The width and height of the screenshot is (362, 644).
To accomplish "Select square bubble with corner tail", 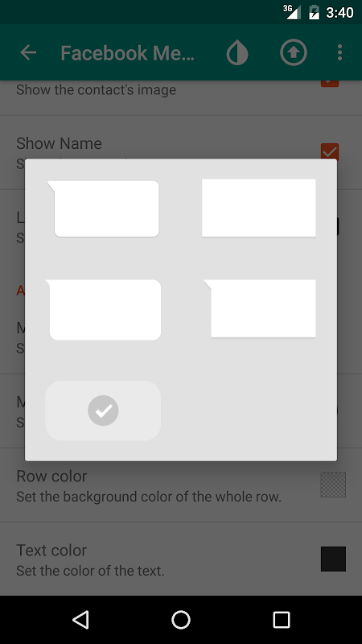I will pos(259,308).
